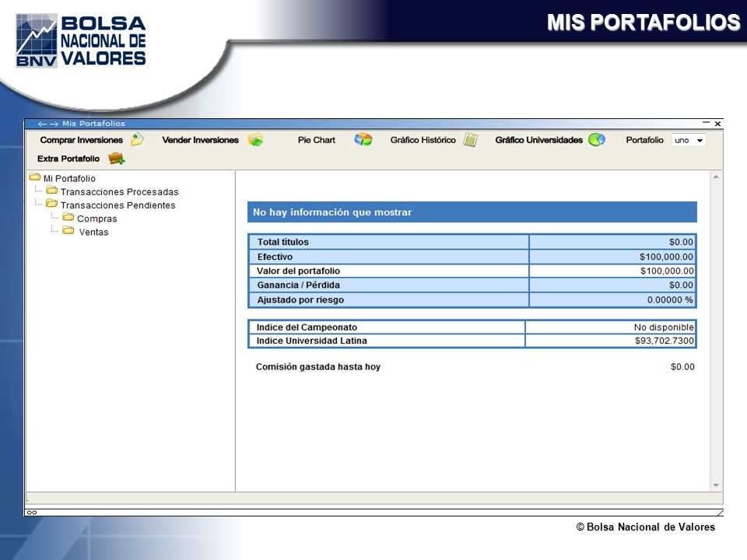Close the Mis Portafolios window
The width and height of the screenshot is (747, 560).
717,124
